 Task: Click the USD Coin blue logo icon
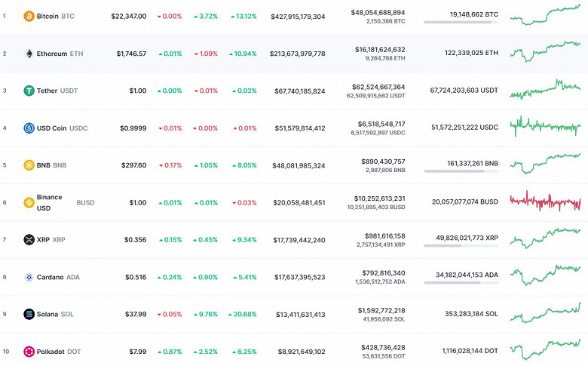click(29, 128)
